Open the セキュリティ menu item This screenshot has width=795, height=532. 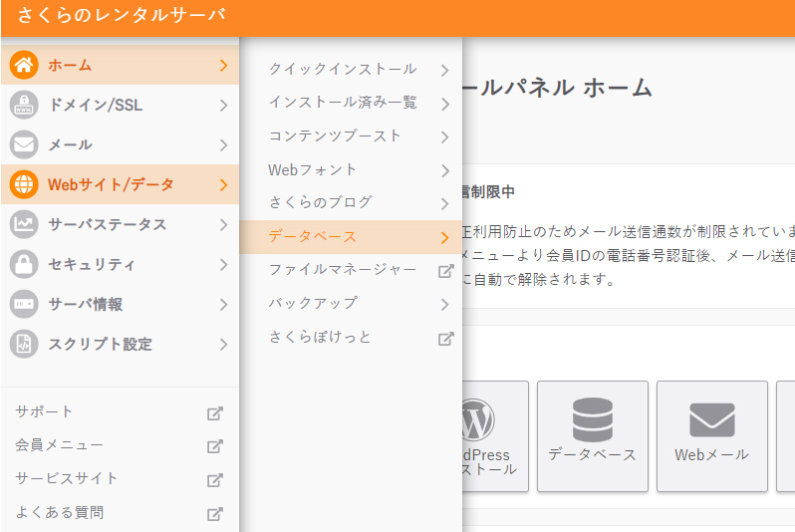tap(121, 264)
